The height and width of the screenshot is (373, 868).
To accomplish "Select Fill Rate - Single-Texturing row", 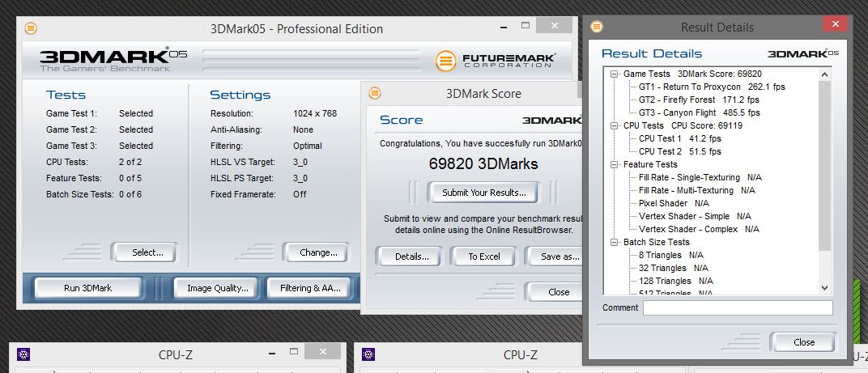I will click(x=700, y=177).
